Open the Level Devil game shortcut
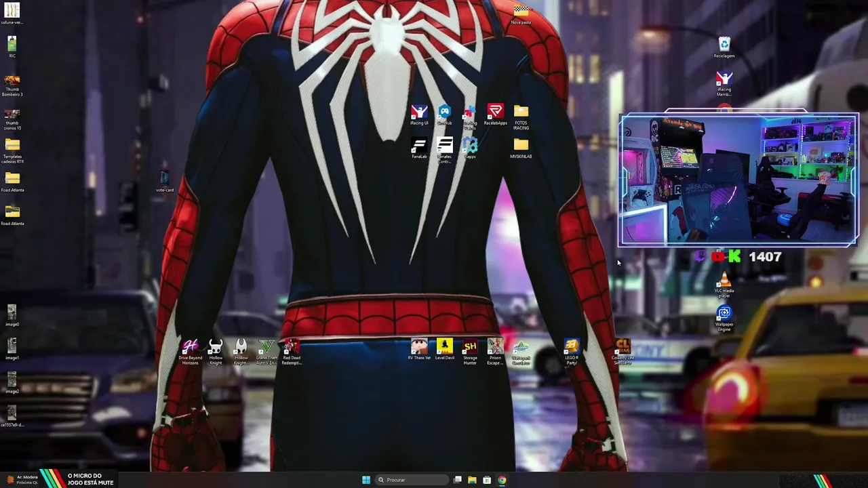This screenshot has width=868, height=488. 444,350
